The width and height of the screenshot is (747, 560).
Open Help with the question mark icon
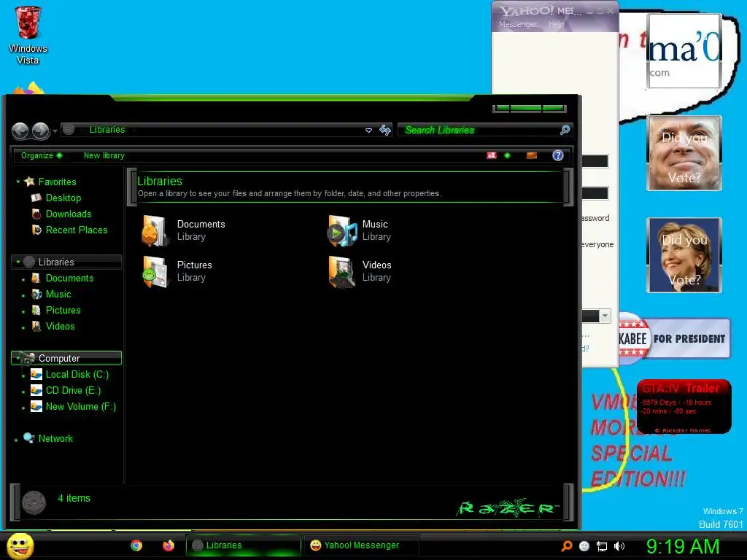coord(558,155)
